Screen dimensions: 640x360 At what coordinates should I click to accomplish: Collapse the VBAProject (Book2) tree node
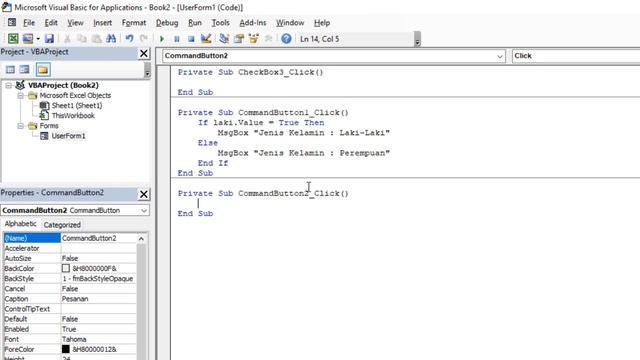pos(9,85)
